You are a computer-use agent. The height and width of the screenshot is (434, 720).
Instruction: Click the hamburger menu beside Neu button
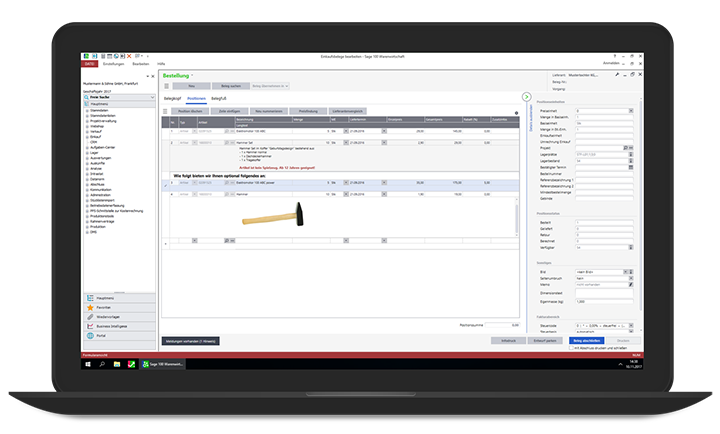pos(166,87)
